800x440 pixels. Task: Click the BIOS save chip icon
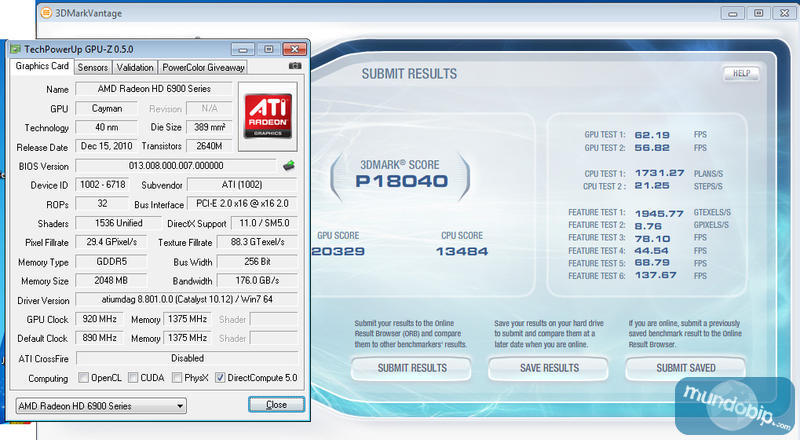pos(289,165)
